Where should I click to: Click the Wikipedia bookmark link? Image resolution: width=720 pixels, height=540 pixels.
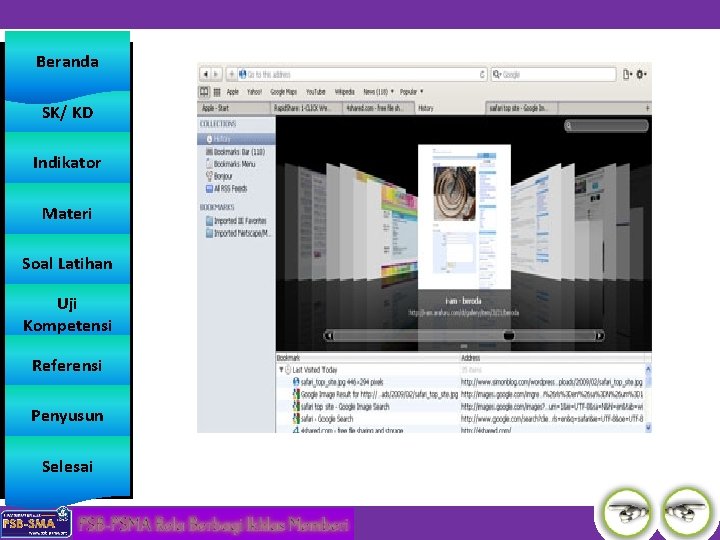344,92
